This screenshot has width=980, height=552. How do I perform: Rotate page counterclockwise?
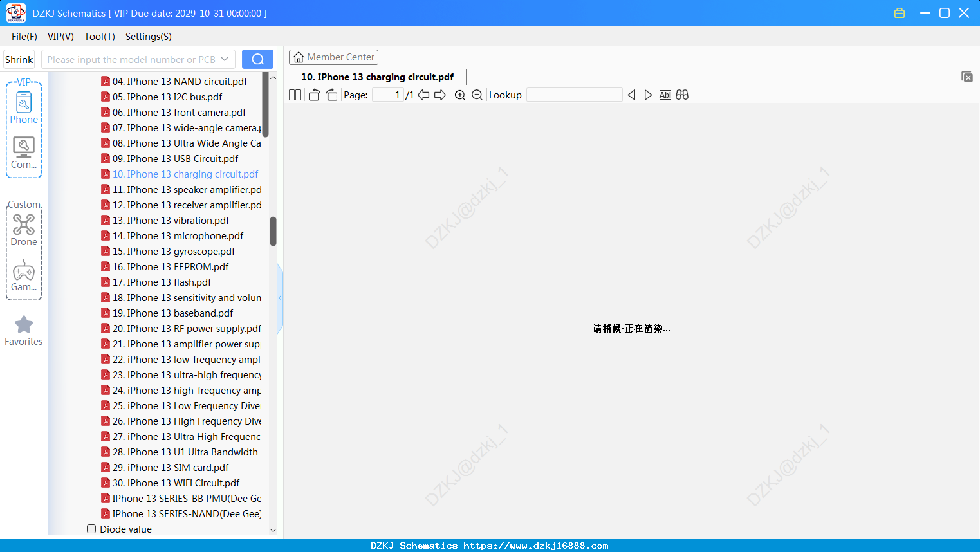314,95
